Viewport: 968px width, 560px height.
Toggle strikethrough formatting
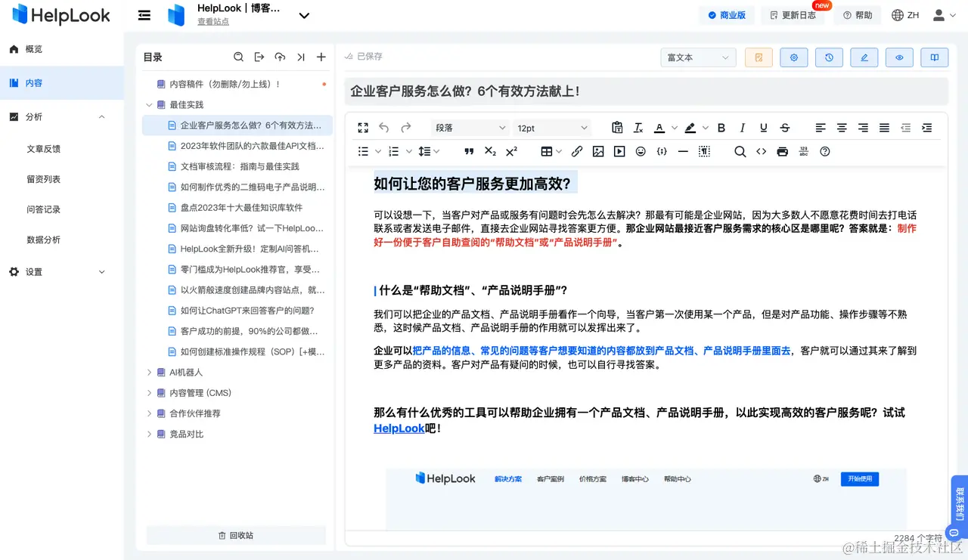(x=785, y=128)
